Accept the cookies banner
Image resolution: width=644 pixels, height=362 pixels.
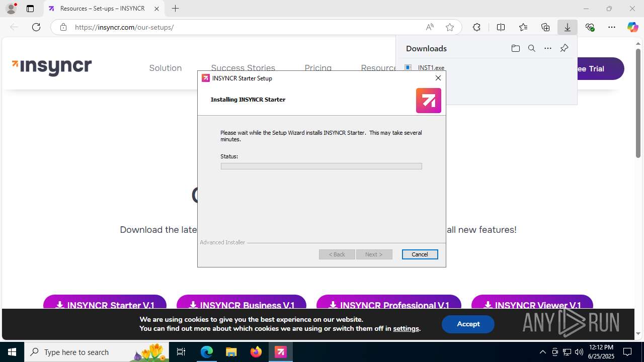tap(468, 324)
